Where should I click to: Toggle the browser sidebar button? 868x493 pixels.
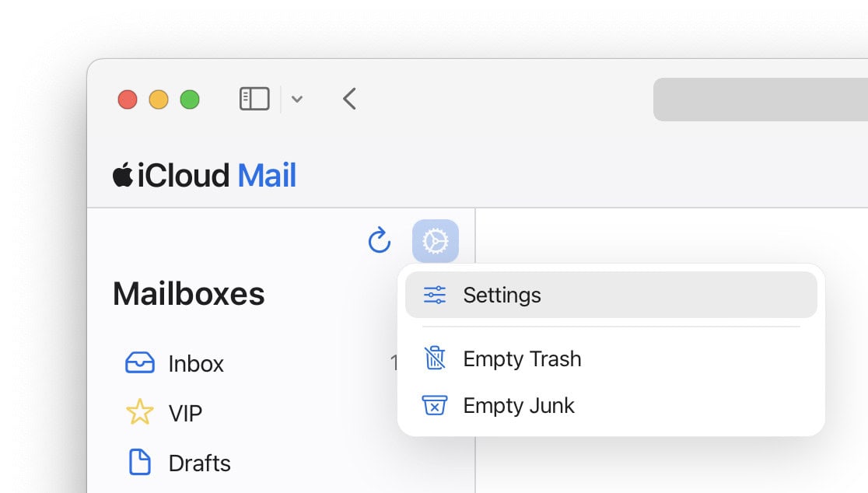point(254,99)
